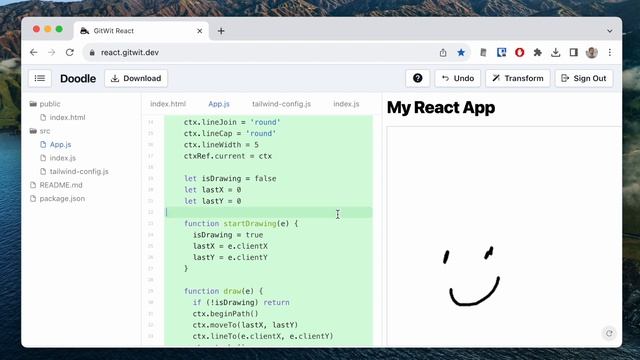Screen dimensions: 640x360
Task: Switch to App.js editor tab
Action: (219, 104)
